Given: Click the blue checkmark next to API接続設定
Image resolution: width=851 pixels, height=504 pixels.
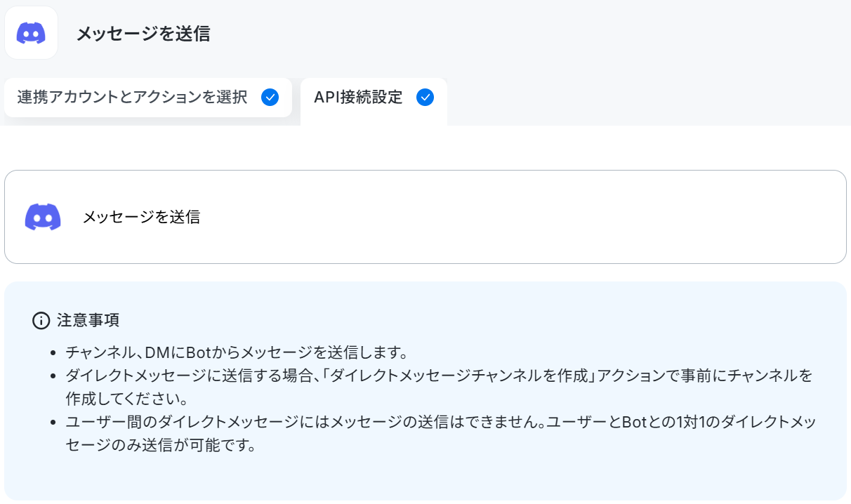Looking at the screenshot, I should point(425,98).
